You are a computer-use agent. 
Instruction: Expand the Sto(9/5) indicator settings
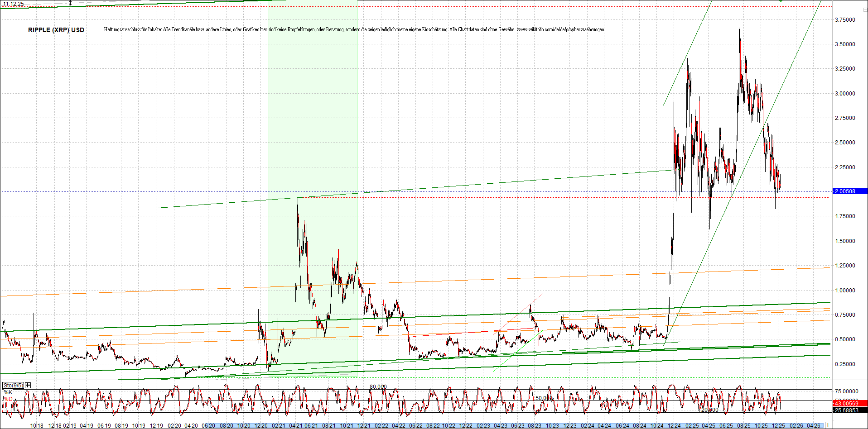point(28,385)
